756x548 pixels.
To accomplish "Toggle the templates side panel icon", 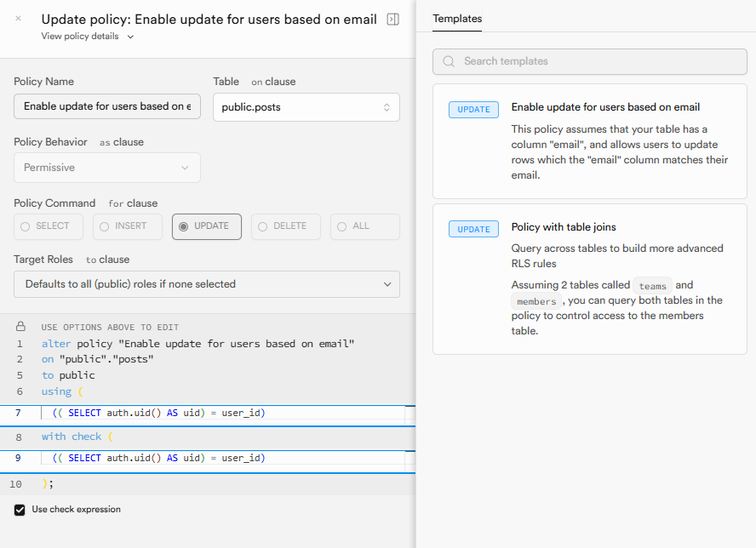I will click(x=393, y=20).
